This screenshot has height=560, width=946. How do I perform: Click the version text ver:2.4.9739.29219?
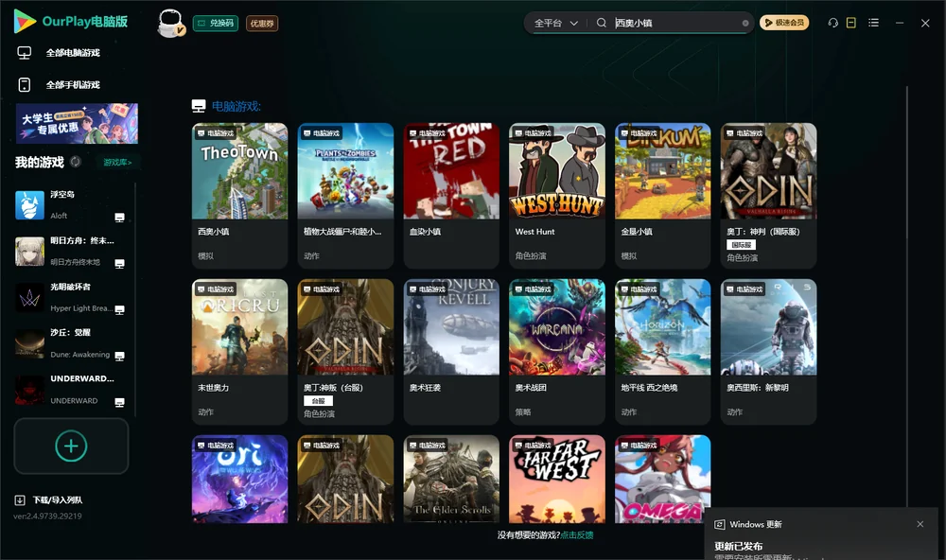click(47, 516)
